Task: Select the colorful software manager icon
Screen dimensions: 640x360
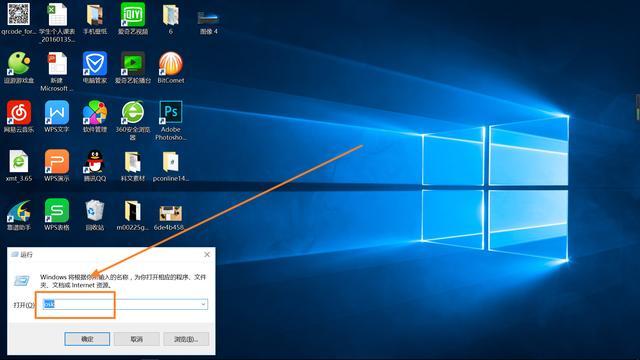Action: [95, 112]
